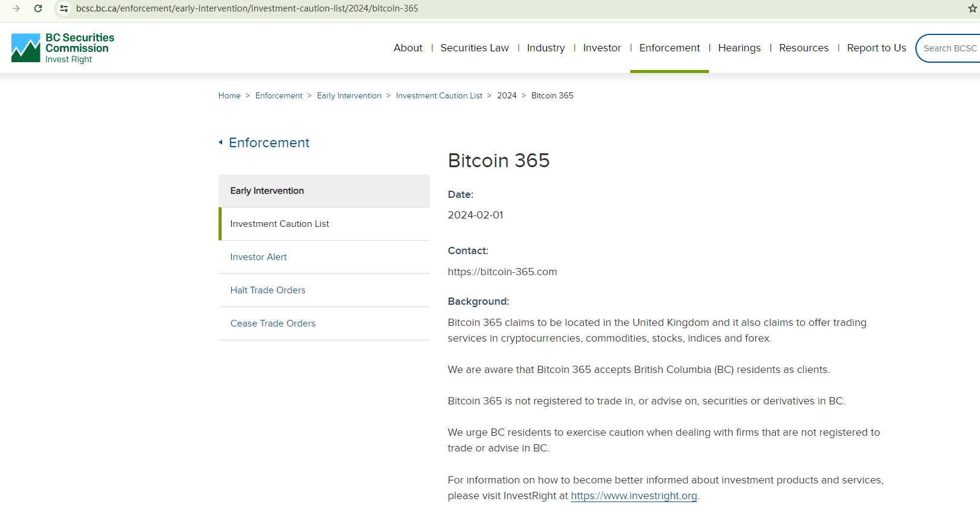Screen dimensions: 980x513
Task: Follow the Enforcement breadcrumb link
Action: click(279, 95)
